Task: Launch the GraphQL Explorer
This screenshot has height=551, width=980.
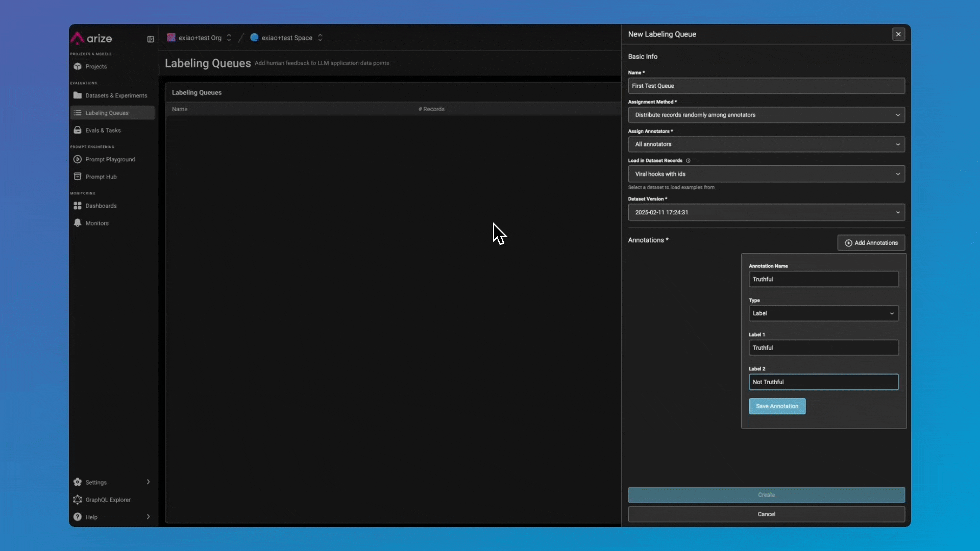Action: click(108, 500)
